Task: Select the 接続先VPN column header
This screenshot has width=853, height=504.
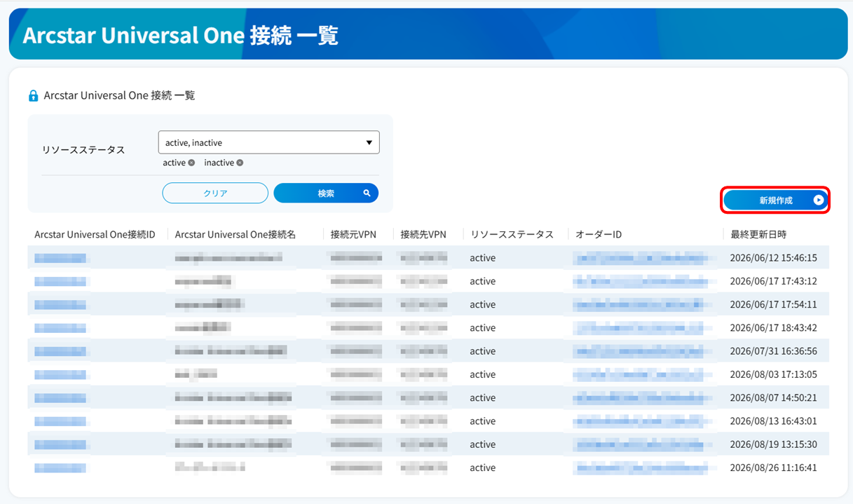Action: [423, 234]
